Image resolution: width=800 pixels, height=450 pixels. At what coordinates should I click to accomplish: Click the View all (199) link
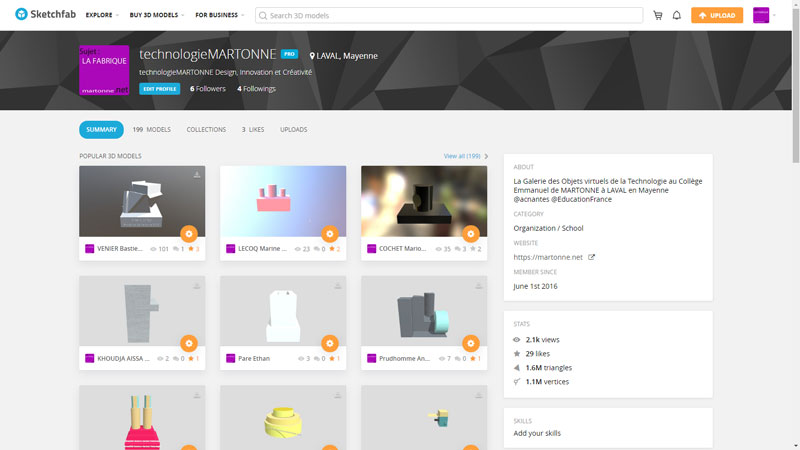point(462,156)
